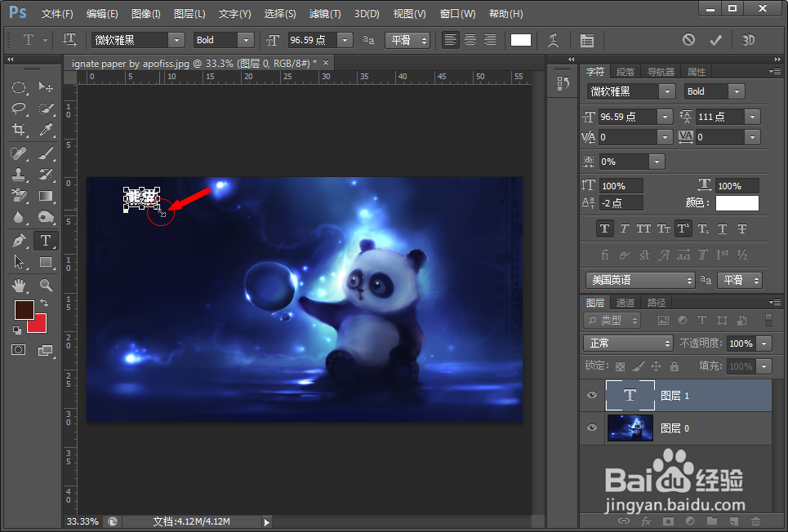788x532 pixels.
Task: Switch to 段落 tab
Action: coord(626,72)
